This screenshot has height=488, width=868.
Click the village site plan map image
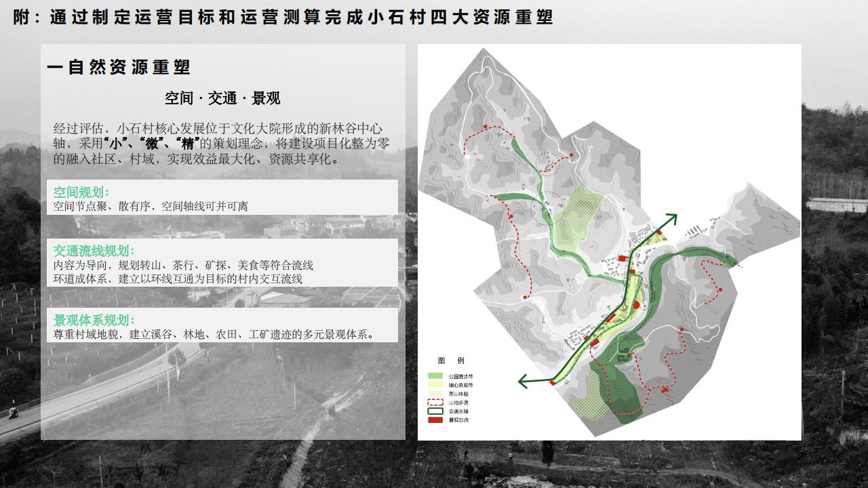tap(609, 242)
